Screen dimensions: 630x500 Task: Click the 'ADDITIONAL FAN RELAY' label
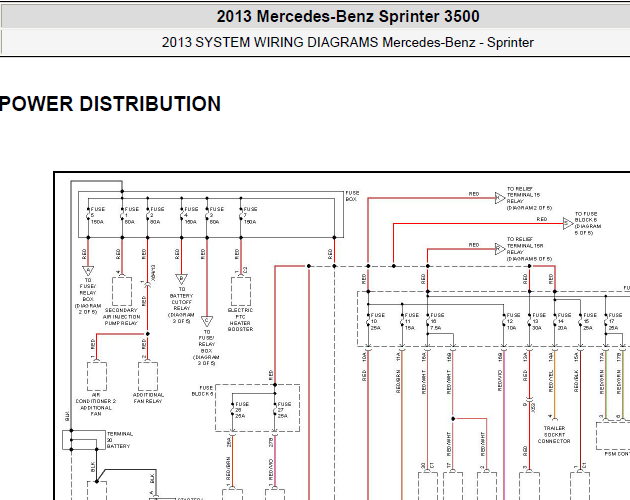(148, 398)
